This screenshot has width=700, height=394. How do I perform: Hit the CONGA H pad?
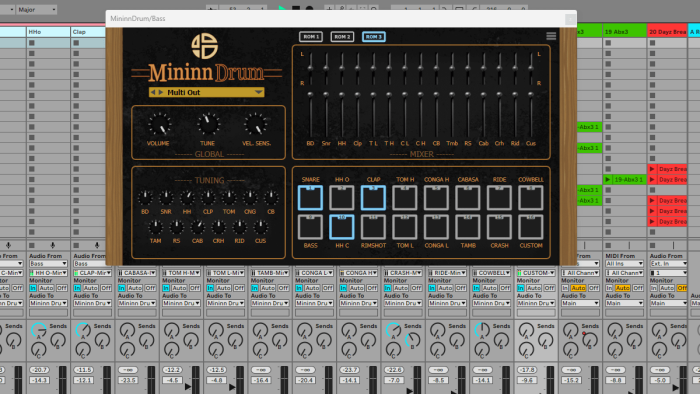pos(436,198)
